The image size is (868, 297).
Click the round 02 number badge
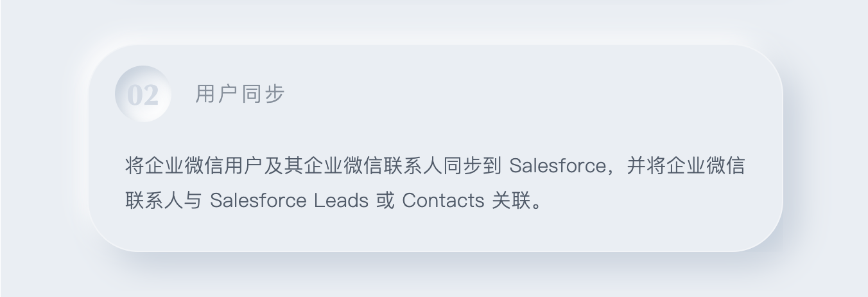pos(143,94)
